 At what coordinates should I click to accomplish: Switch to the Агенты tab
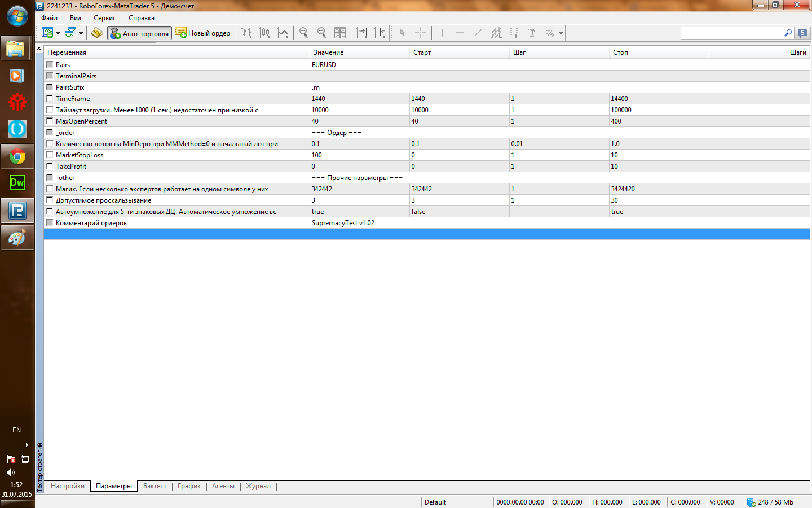coord(223,486)
